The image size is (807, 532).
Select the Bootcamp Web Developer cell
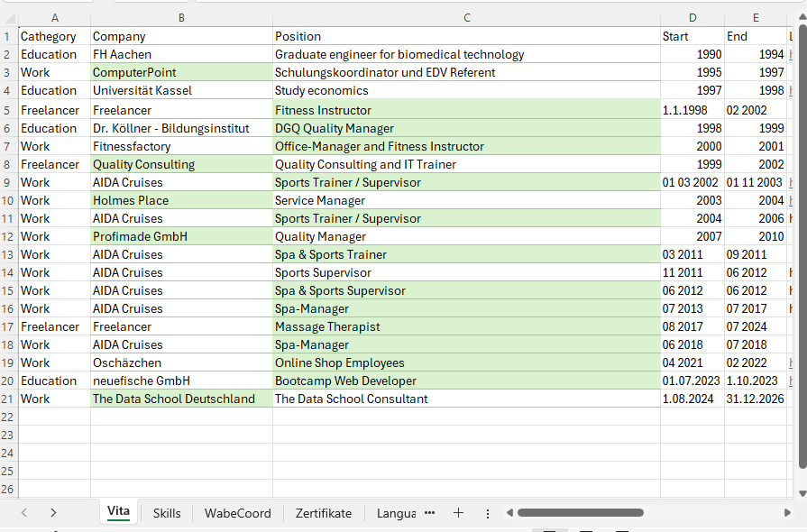coord(467,381)
